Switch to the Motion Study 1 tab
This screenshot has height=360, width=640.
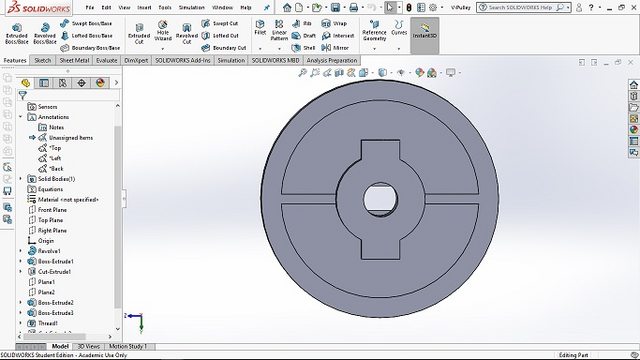click(x=128, y=346)
